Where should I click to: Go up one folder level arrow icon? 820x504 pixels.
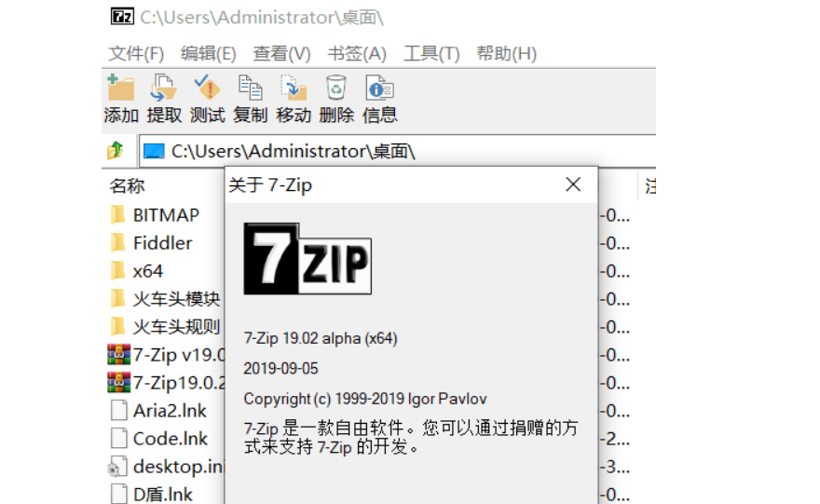(115, 151)
